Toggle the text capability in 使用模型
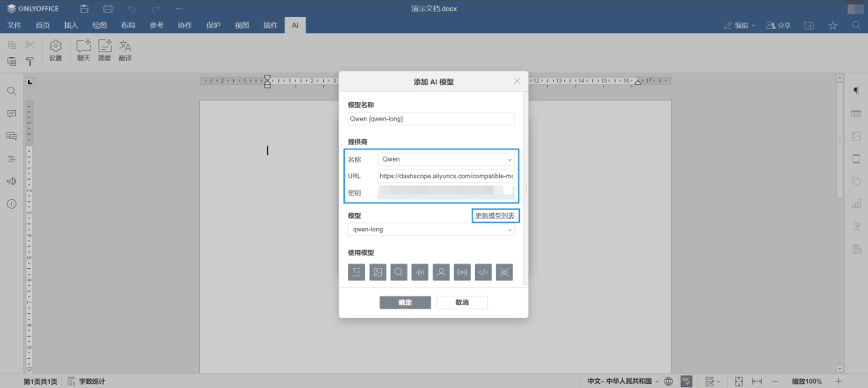This screenshot has height=388, width=868. click(357, 272)
